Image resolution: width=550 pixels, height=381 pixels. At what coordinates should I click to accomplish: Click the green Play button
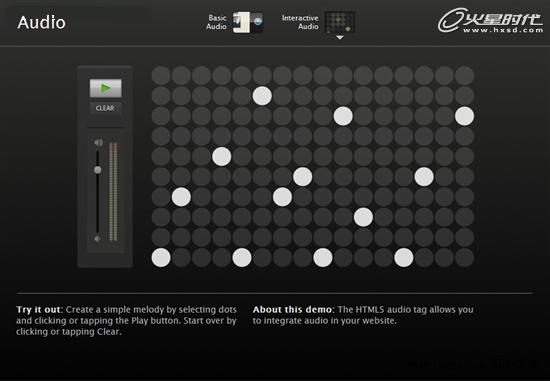tap(106, 88)
